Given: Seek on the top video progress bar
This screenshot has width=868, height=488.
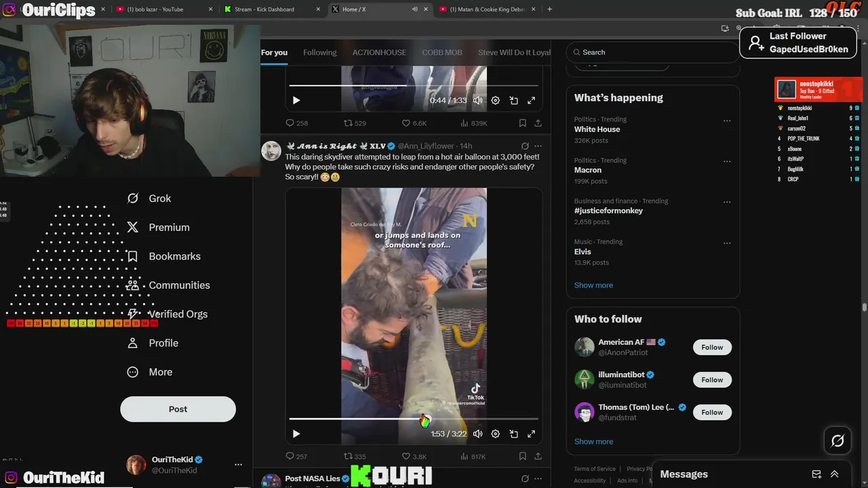Looking at the screenshot, I should [x=414, y=85].
